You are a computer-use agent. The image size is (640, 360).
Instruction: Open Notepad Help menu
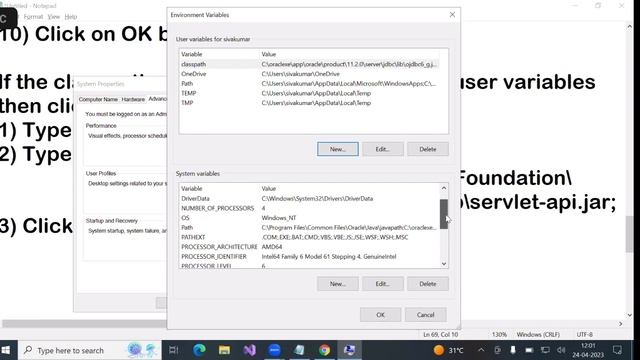pos(71,17)
